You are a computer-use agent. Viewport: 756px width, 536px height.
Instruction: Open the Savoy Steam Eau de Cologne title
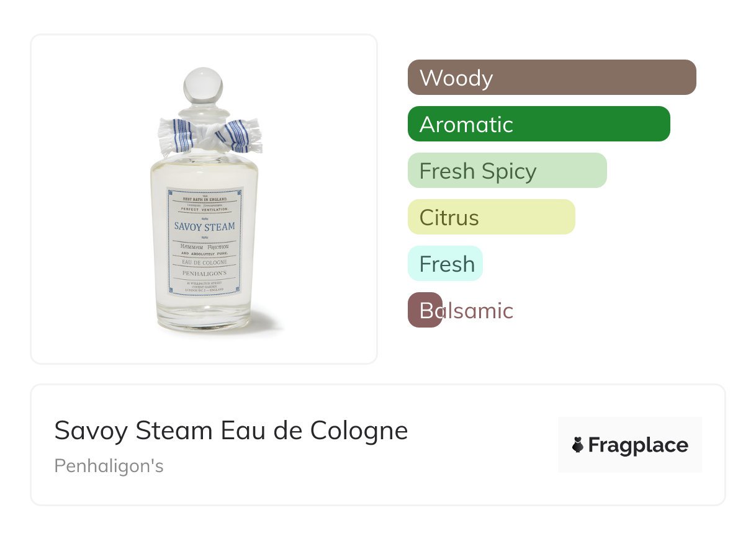click(231, 430)
